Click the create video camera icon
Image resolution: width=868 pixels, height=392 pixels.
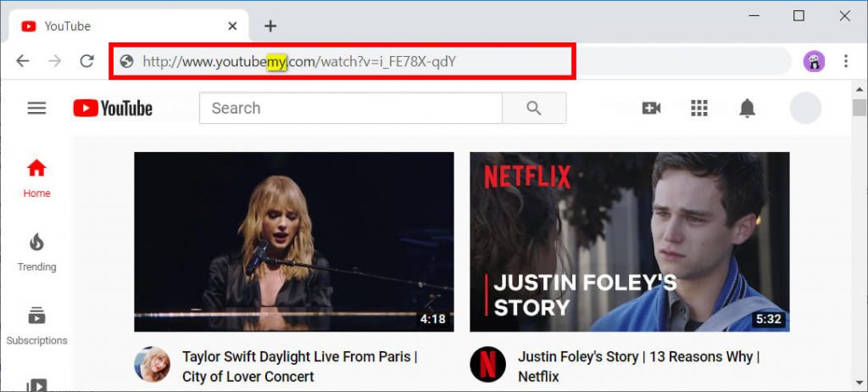point(651,108)
